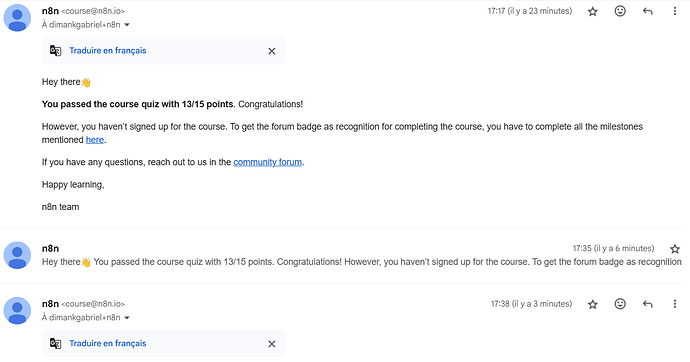This screenshot has width=690, height=362.
Task: Open the community forum link
Action: coord(268,162)
